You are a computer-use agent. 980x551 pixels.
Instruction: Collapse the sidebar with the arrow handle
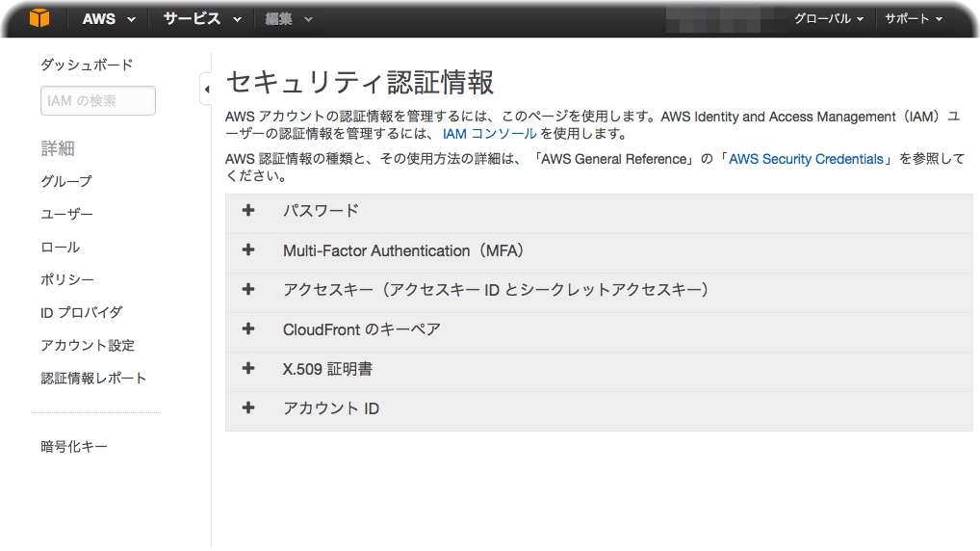pyautogui.click(x=206, y=90)
